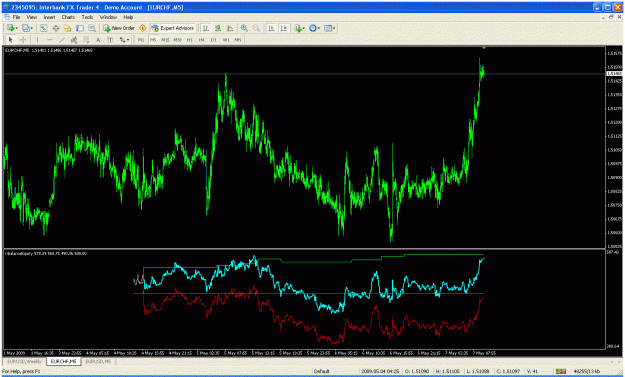Switch to the EURUSD,Weekly chart tab
625x377 pixels.
click(24, 361)
